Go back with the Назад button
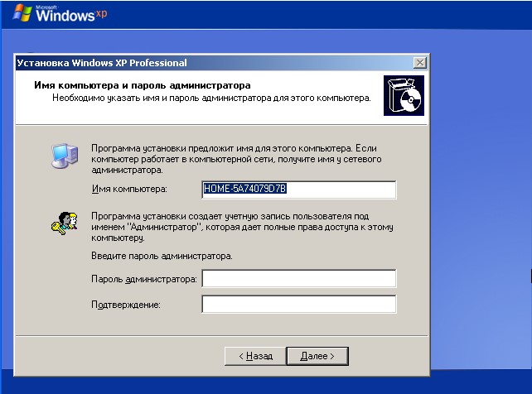The height and width of the screenshot is (394, 532). click(255, 356)
